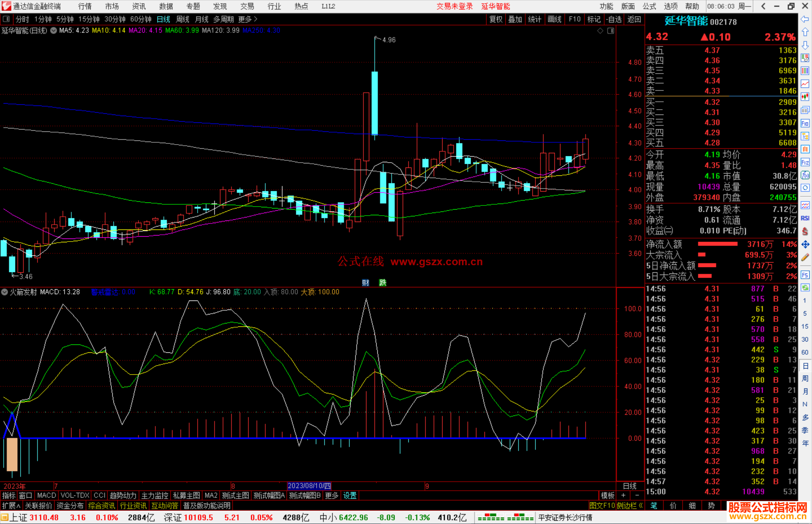Click the blue left arrow back icon

805,19
